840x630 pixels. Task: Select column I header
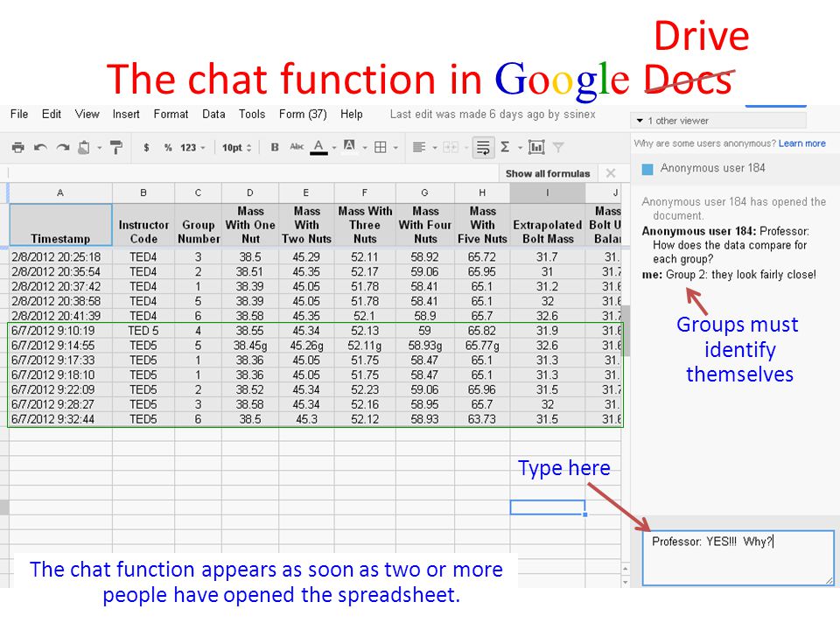[x=548, y=192]
